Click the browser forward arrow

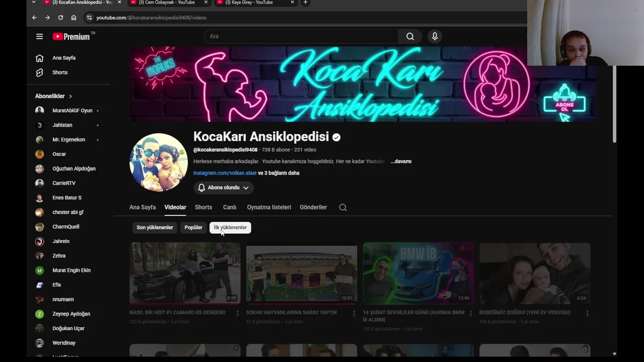click(x=47, y=18)
